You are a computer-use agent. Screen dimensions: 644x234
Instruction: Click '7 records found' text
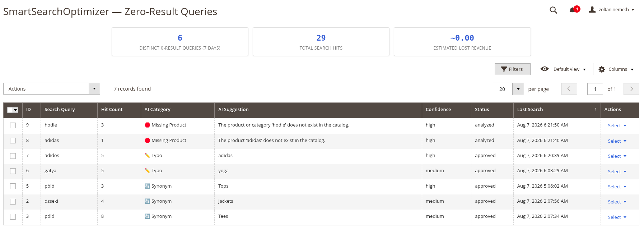(x=132, y=89)
